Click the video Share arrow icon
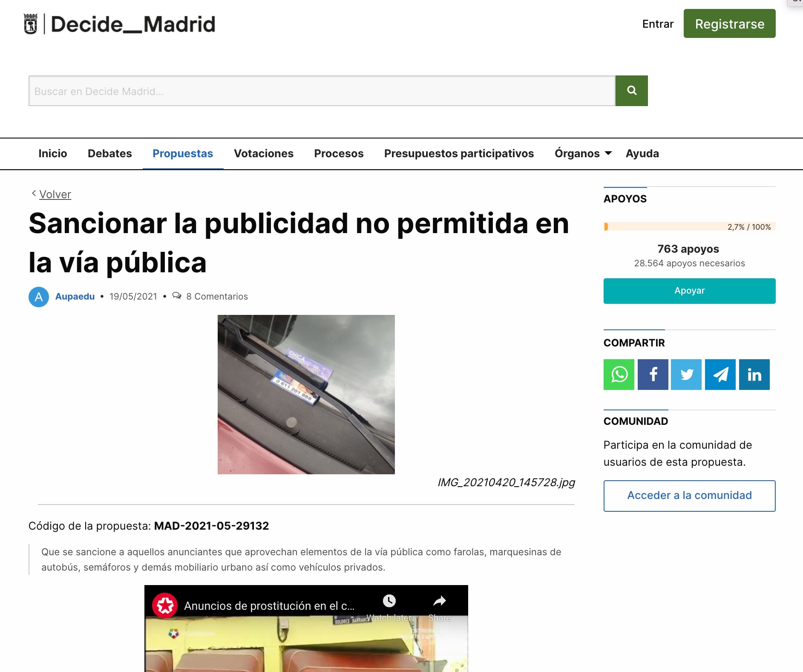The width and height of the screenshot is (803, 672). (x=439, y=601)
